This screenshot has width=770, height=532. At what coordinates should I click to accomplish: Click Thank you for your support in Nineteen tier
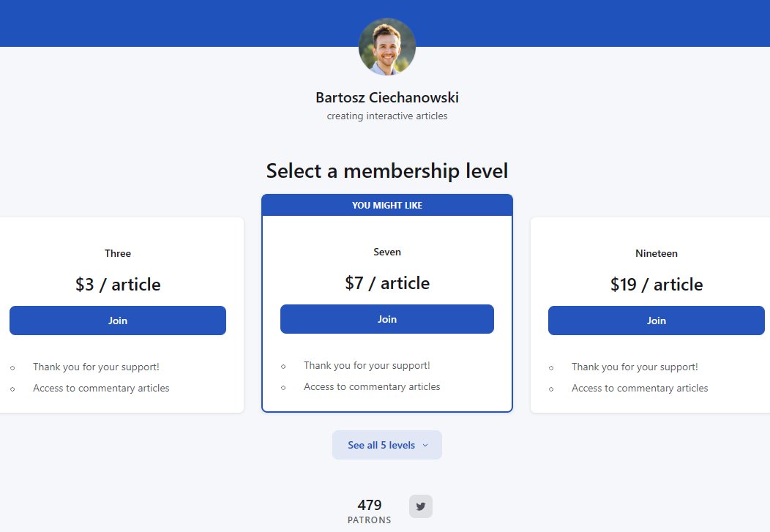pos(635,367)
